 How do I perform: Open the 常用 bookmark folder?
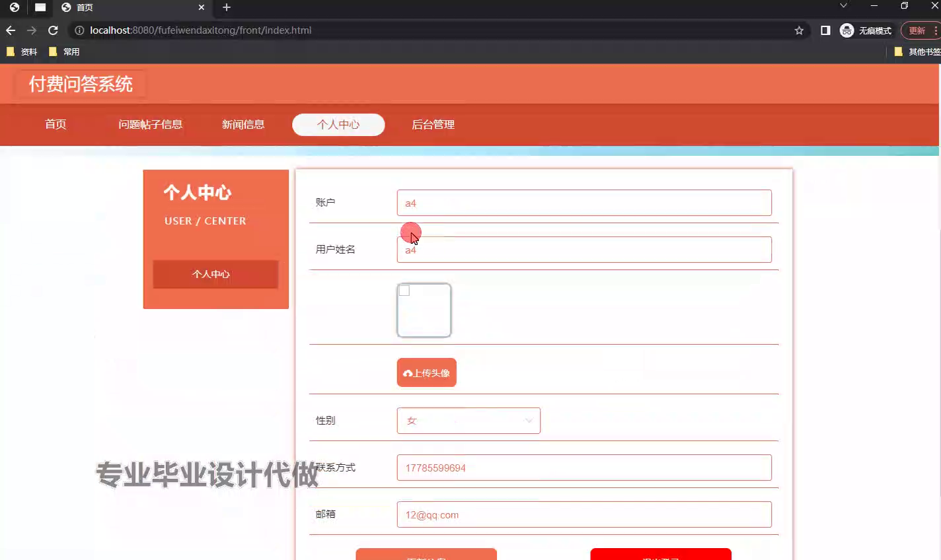tap(64, 52)
